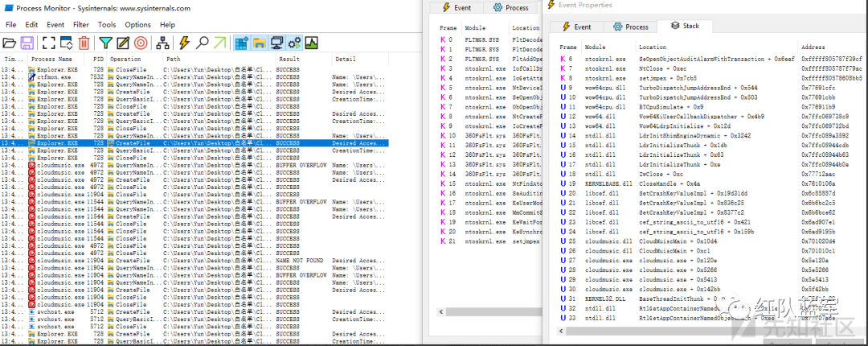The height and width of the screenshot is (346, 868).
Task: Open the Help menu
Action: pos(167,24)
